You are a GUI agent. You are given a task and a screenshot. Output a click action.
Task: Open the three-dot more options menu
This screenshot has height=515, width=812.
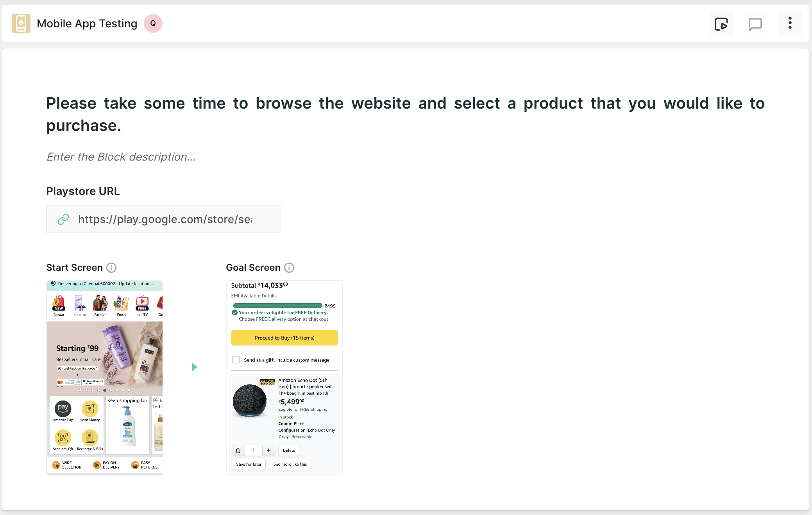[x=790, y=23]
